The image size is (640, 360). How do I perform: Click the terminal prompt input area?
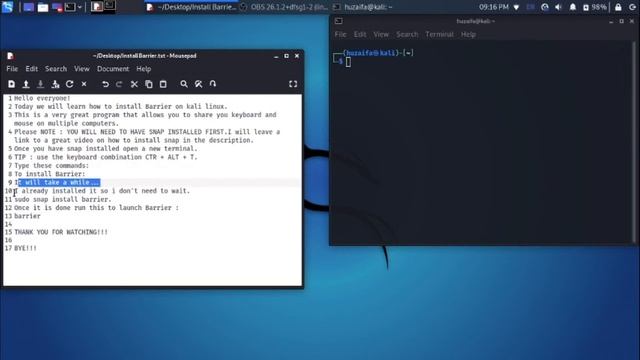(x=348, y=62)
